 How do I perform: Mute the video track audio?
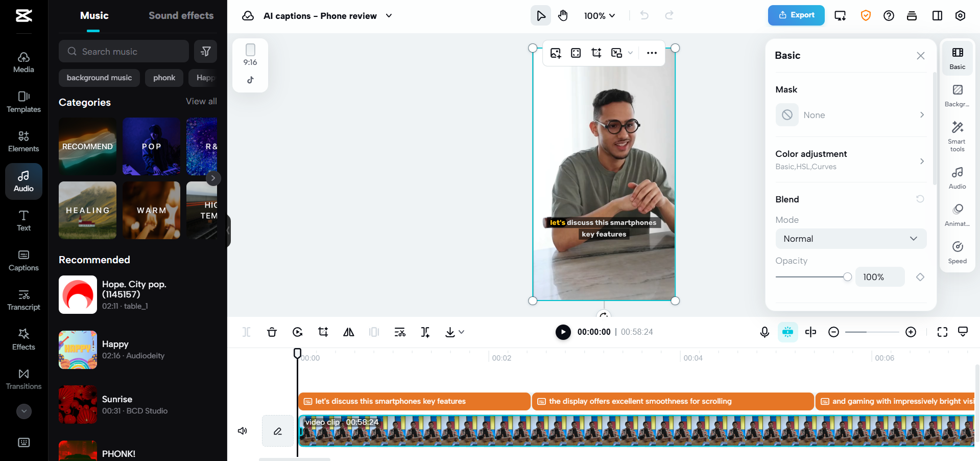point(242,431)
